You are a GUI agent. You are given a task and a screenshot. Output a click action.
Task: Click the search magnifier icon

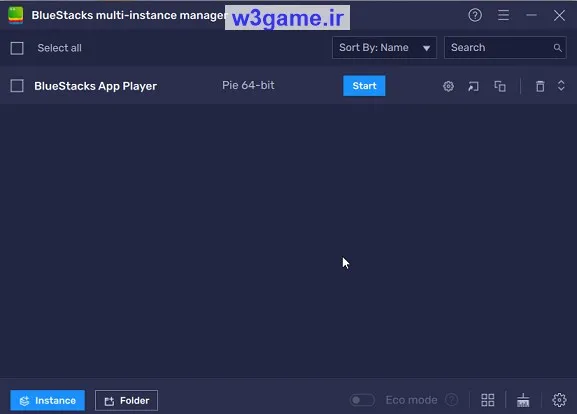point(557,48)
